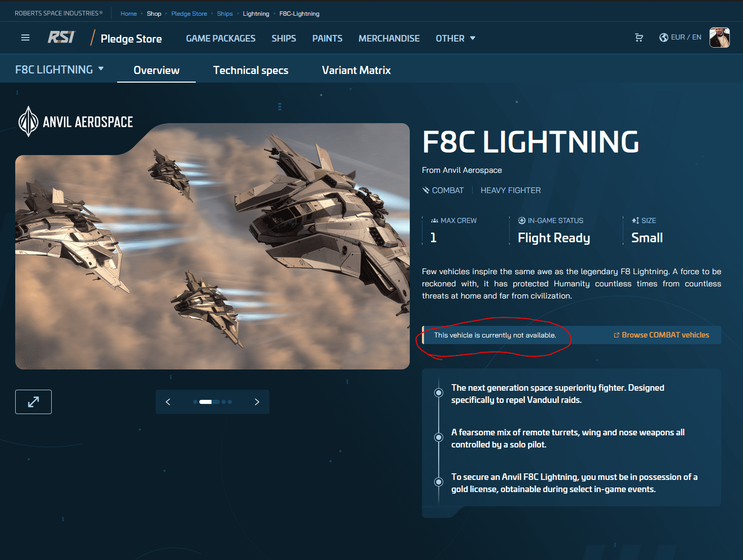Click the F8C LIGHTNING heading

click(530, 142)
